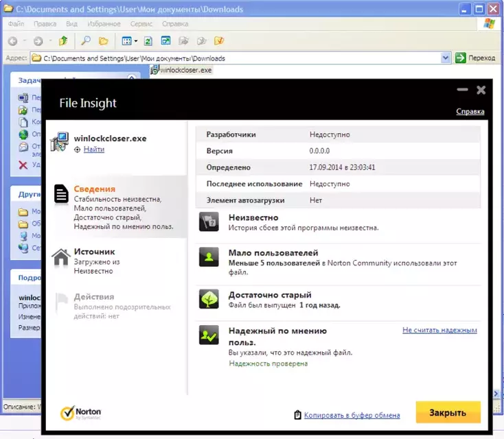Open the Views grid icon in Explorer toolbar
504x439 pixels.
126,40
